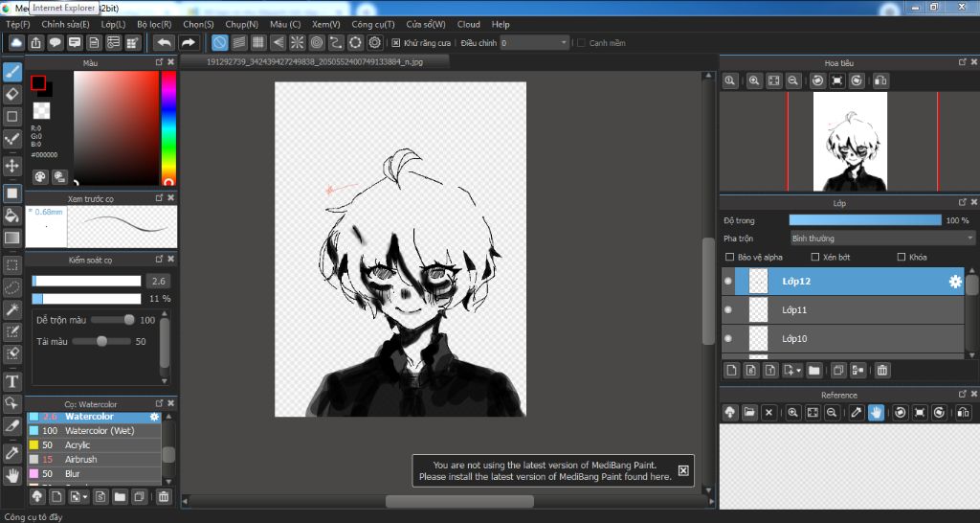Screen dimensions: 980x523
Task: Open the Điều chỉnh value dropdown
Action: [x=535, y=43]
